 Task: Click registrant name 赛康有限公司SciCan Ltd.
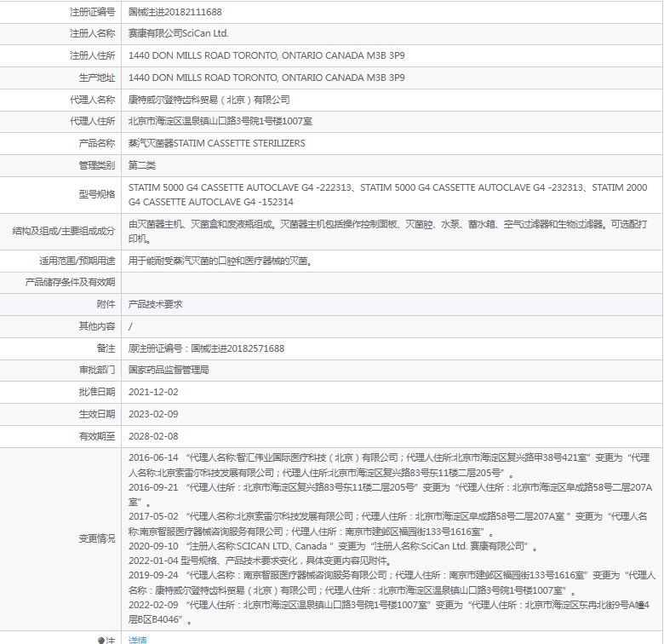(x=178, y=33)
